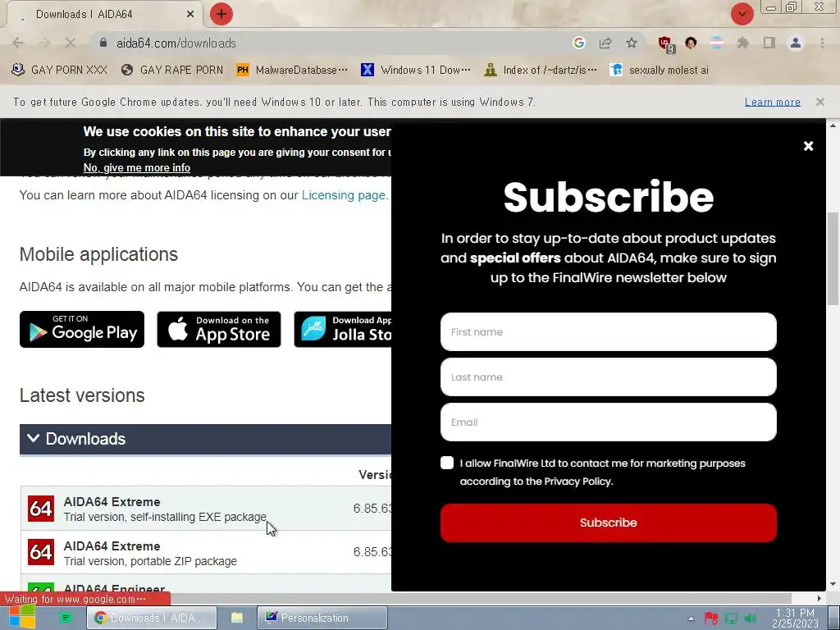
Task: Open the Index of /~dartz/is… bookmark
Action: click(540, 70)
